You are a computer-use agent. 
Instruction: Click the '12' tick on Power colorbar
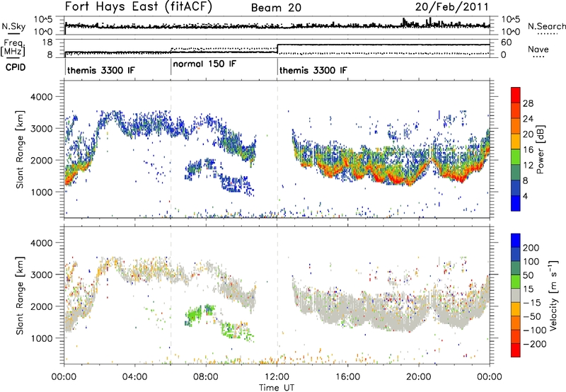pyautogui.click(x=528, y=165)
